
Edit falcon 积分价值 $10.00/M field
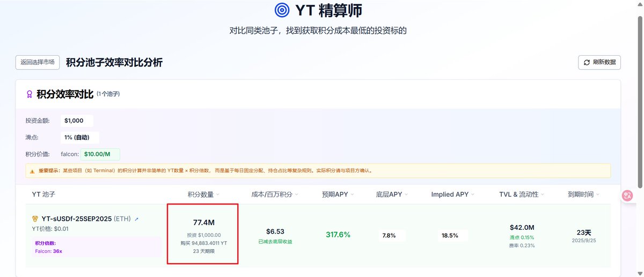click(100, 154)
